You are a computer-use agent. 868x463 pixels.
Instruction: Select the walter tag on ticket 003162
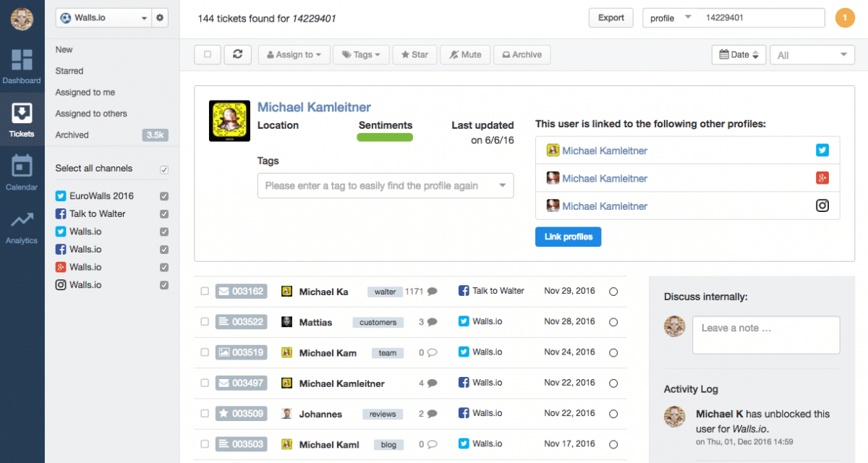coord(385,292)
